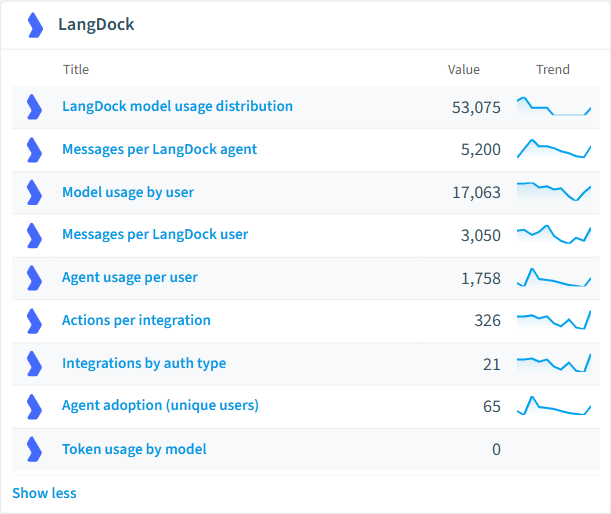Screen dimensions: 611x514
Task: Open Integrations by auth type
Action: point(144,363)
